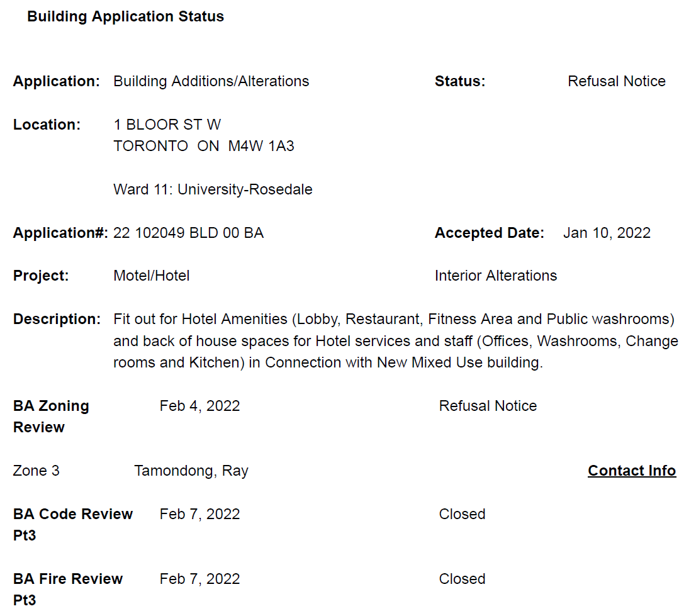Click the Feb 4, 2022 zoning review date
This screenshot has width=696, height=616.
(x=199, y=406)
